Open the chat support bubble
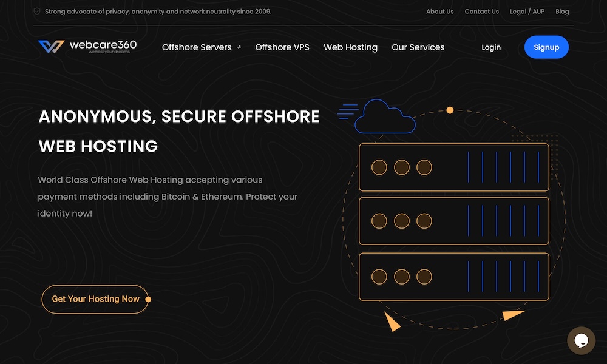 [x=581, y=340]
